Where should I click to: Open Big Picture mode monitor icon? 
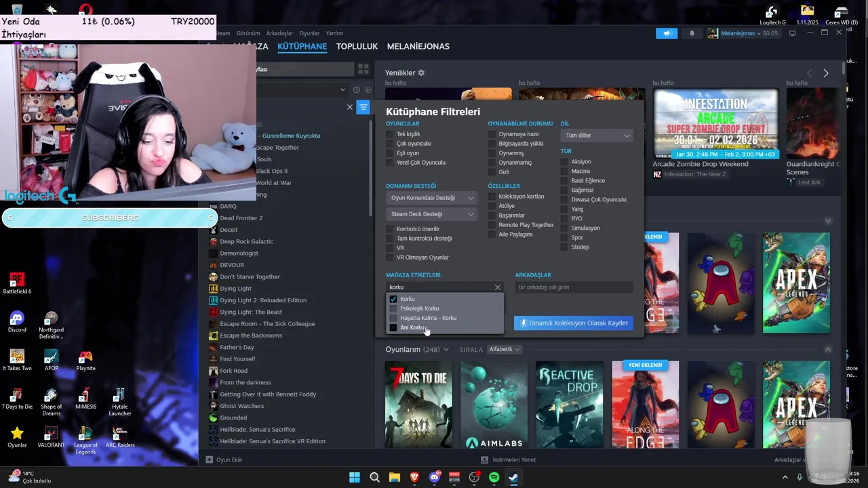tap(792, 33)
